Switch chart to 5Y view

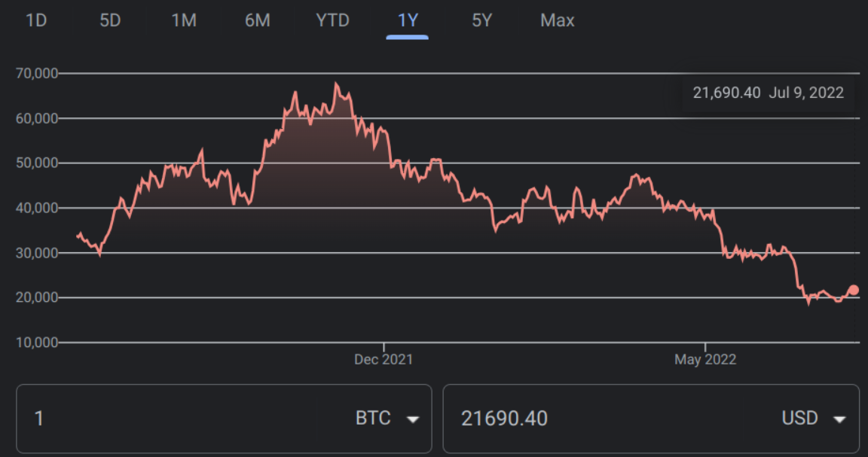481,20
